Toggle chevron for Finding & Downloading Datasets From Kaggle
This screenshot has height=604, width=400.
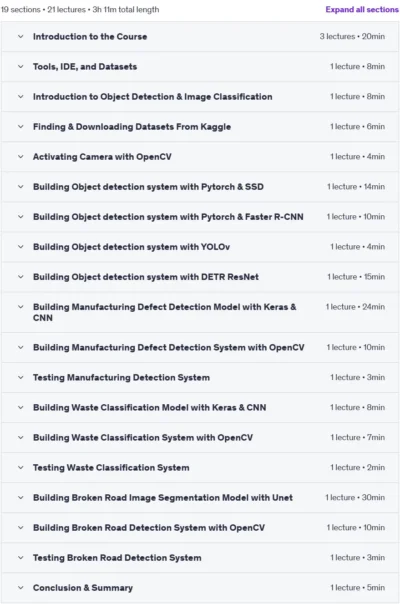[21, 127]
